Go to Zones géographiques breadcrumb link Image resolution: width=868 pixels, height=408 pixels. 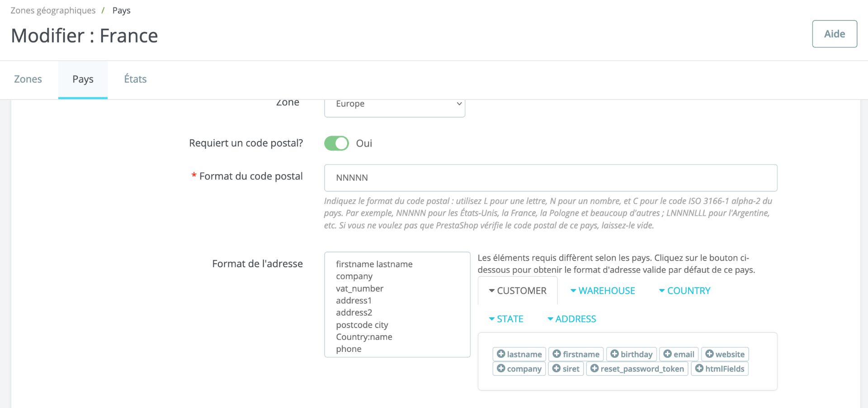(x=53, y=10)
